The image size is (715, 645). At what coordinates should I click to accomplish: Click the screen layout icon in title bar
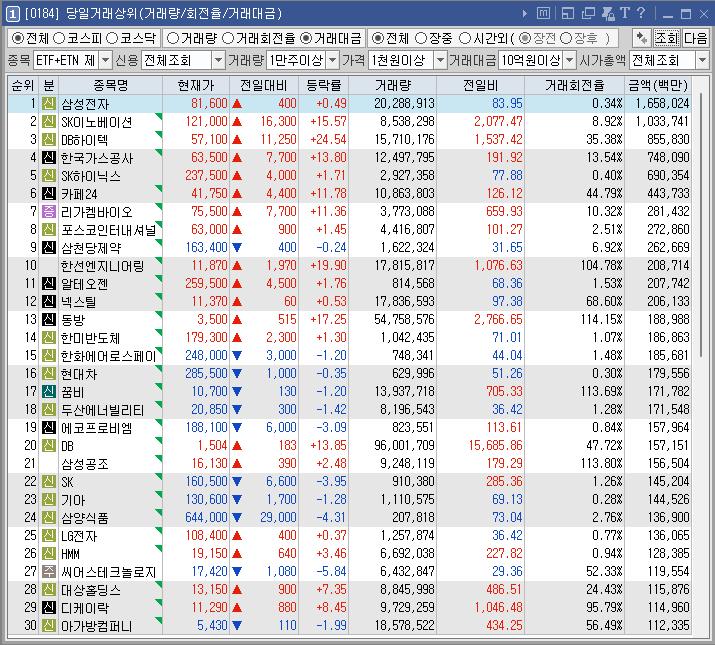point(568,14)
